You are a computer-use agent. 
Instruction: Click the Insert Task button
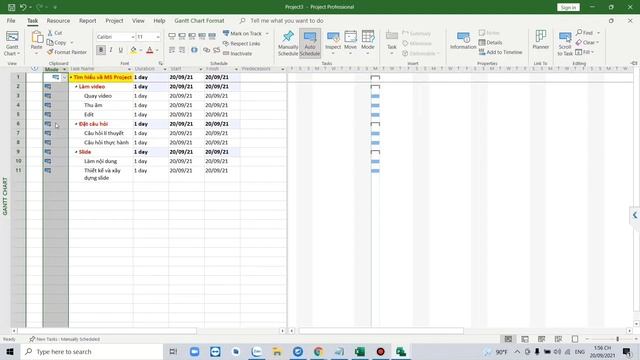pos(392,41)
